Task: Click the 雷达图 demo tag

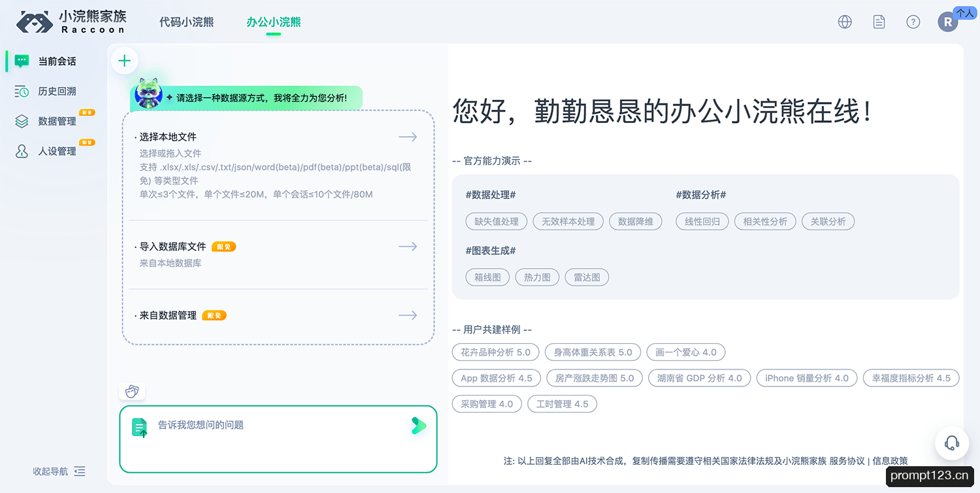Action: click(x=587, y=277)
